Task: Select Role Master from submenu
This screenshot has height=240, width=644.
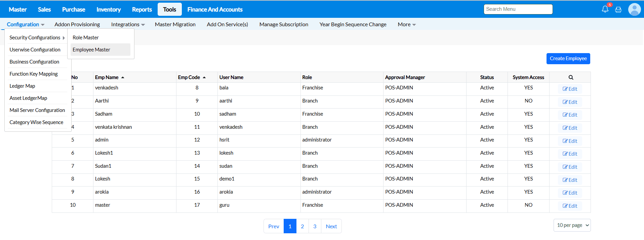Action: point(86,38)
